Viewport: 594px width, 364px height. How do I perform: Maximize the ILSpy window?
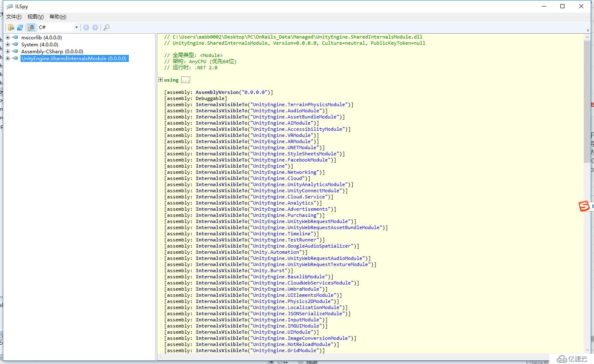562,6
